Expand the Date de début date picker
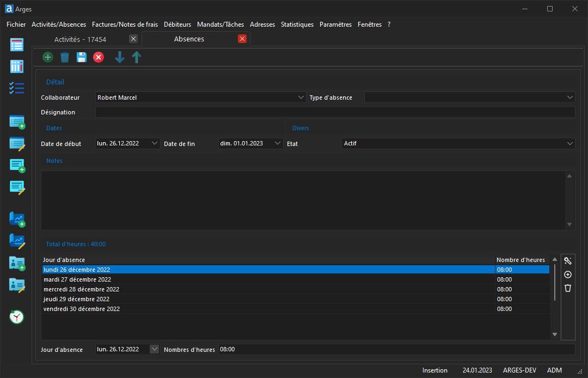The height and width of the screenshot is (378, 588). click(155, 143)
